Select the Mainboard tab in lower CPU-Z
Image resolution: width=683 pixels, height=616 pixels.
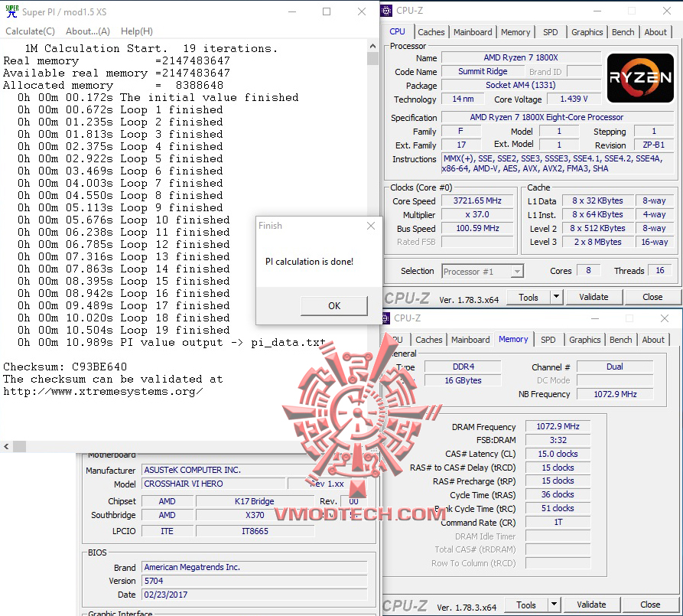point(470,339)
